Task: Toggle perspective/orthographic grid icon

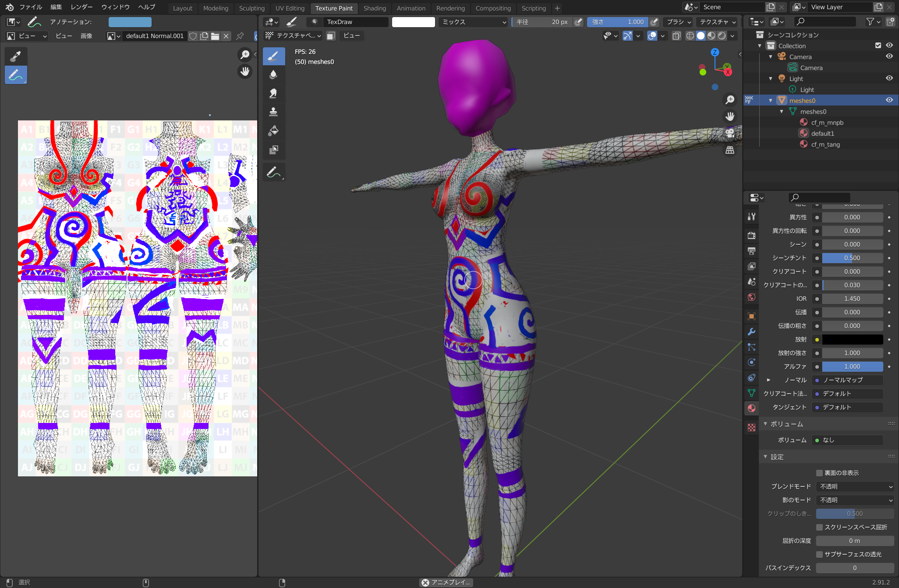Action: click(x=730, y=150)
